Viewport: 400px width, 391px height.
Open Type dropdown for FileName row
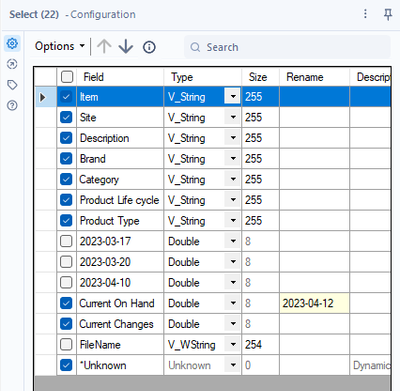click(x=233, y=345)
